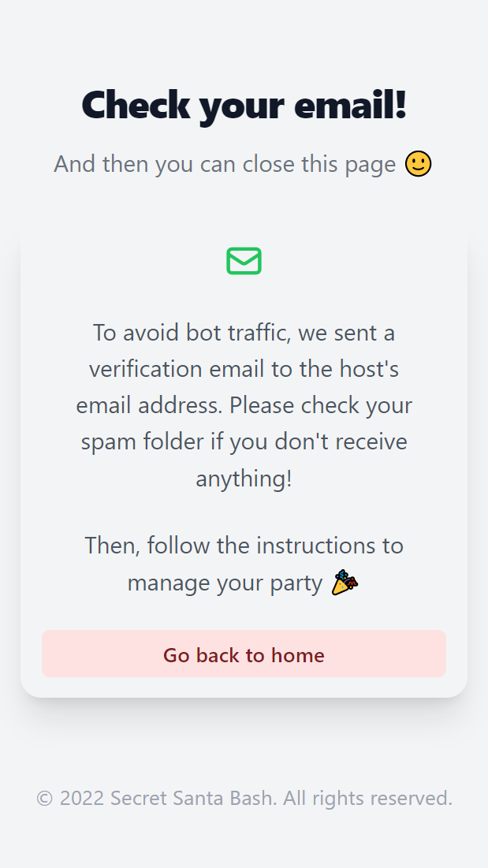488x868 pixels.
Task: Click the word "Check" in the heading
Action: (136, 105)
